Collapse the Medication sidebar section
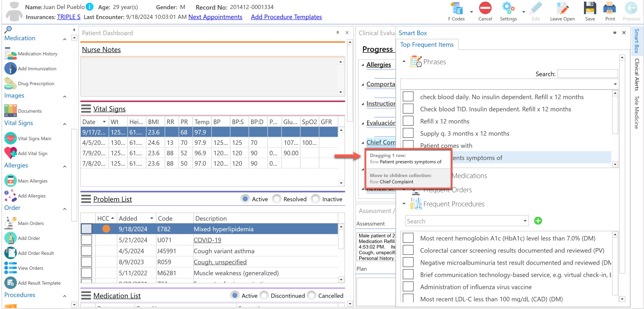The image size is (644, 309). click(65, 39)
